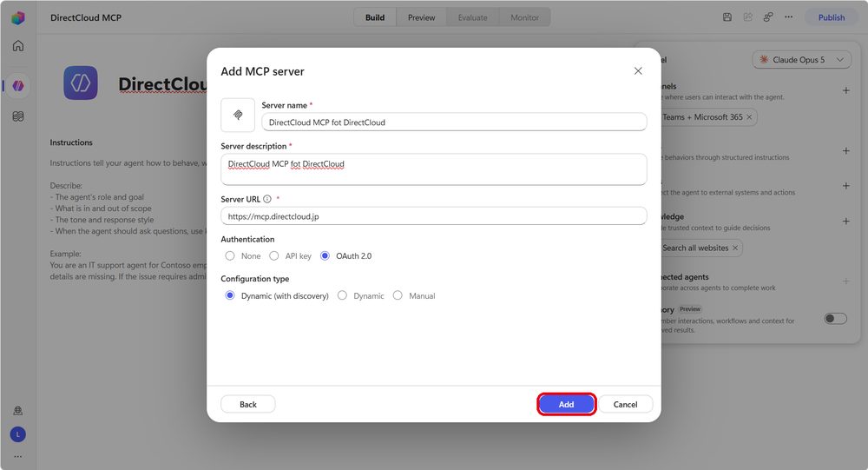This screenshot has width=868, height=470.
Task: Switch to the Evaluate tab
Action: [x=473, y=17]
